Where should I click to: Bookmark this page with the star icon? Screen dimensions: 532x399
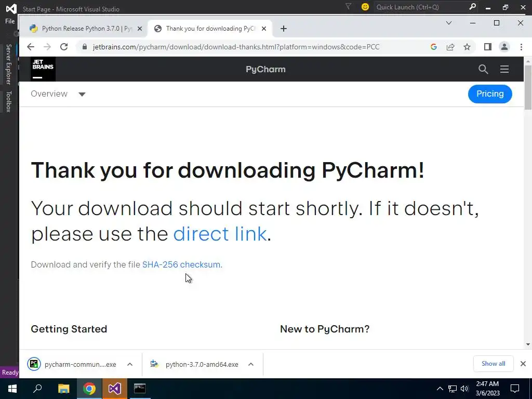[x=467, y=47]
